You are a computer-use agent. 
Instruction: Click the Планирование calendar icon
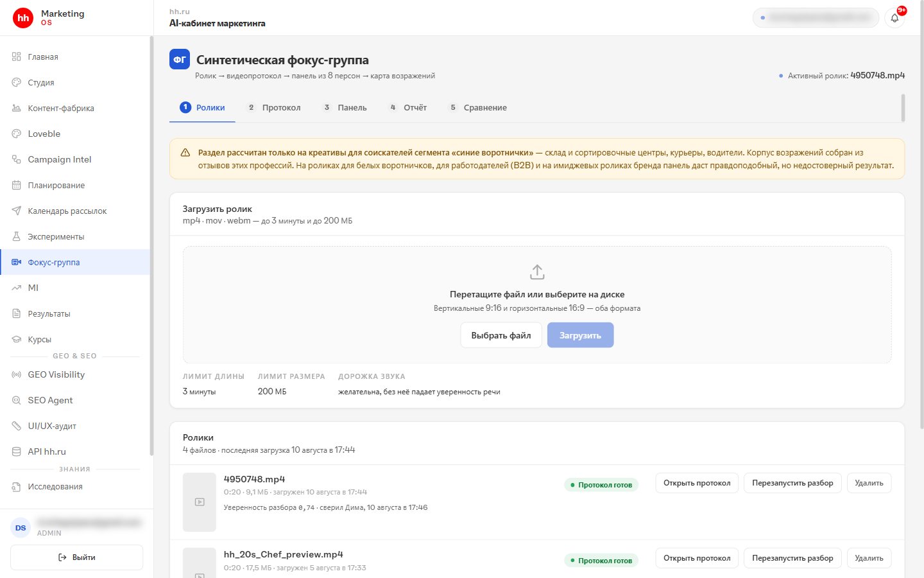click(17, 185)
